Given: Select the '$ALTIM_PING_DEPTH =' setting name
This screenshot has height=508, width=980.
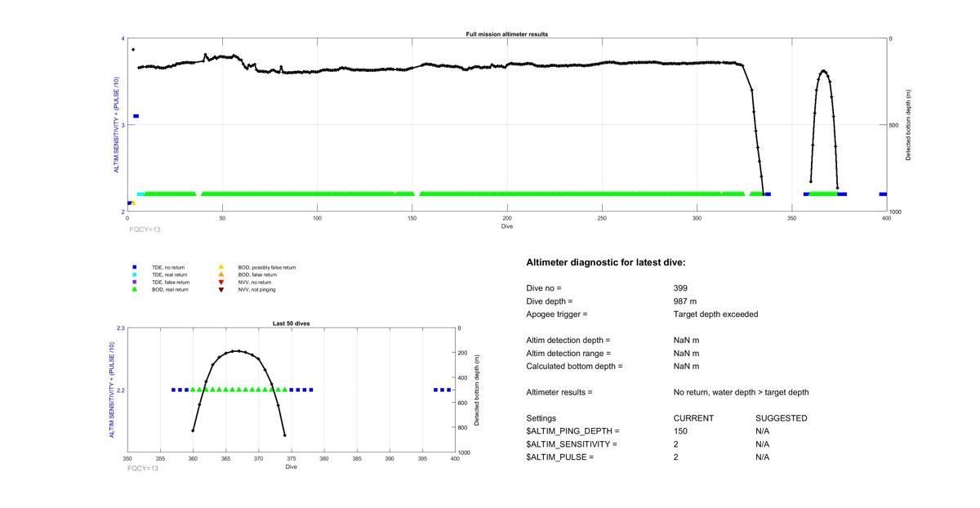Looking at the screenshot, I should pos(573,431).
